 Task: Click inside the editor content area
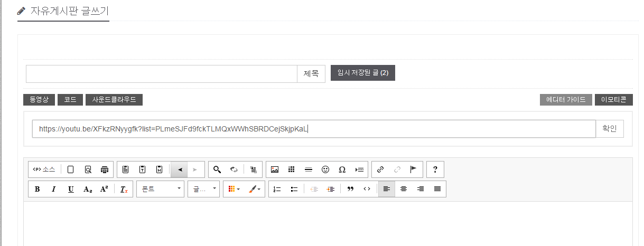[328, 223]
